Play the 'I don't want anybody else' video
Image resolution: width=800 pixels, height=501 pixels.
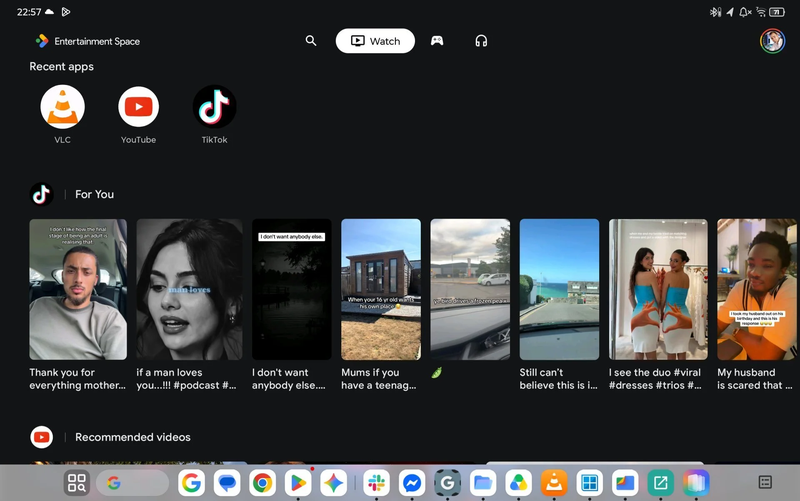[x=292, y=289]
